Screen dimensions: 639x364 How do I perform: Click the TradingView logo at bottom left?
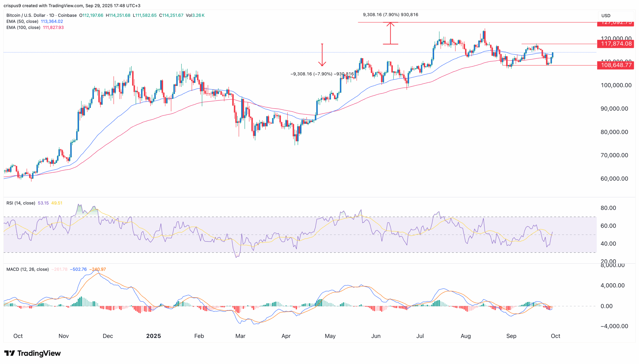(32, 353)
